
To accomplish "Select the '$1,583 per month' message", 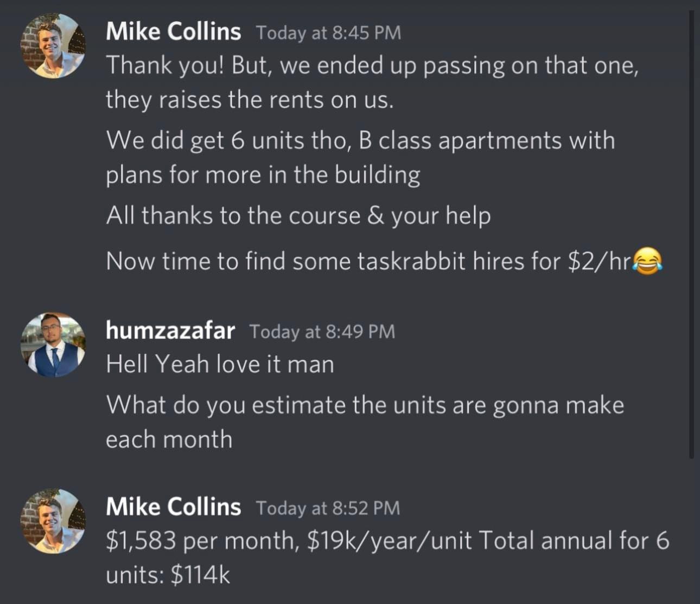I will (x=387, y=557).
